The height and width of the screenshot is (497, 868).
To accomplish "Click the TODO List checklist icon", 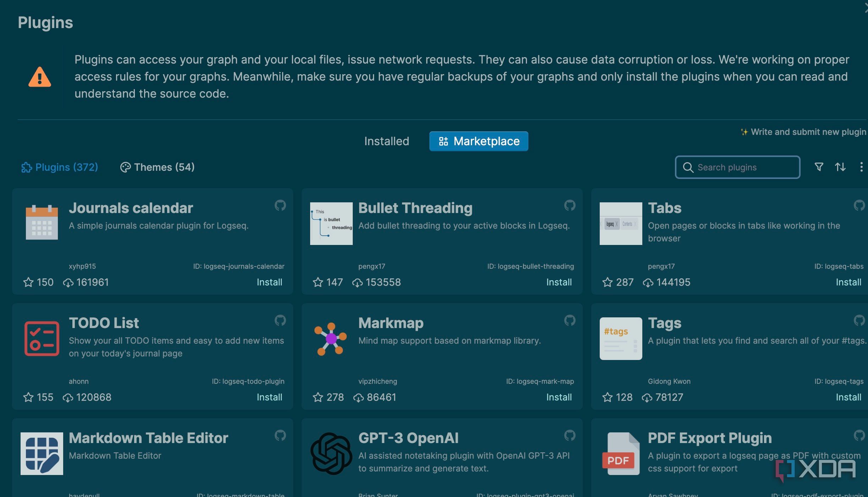I will tap(42, 339).
